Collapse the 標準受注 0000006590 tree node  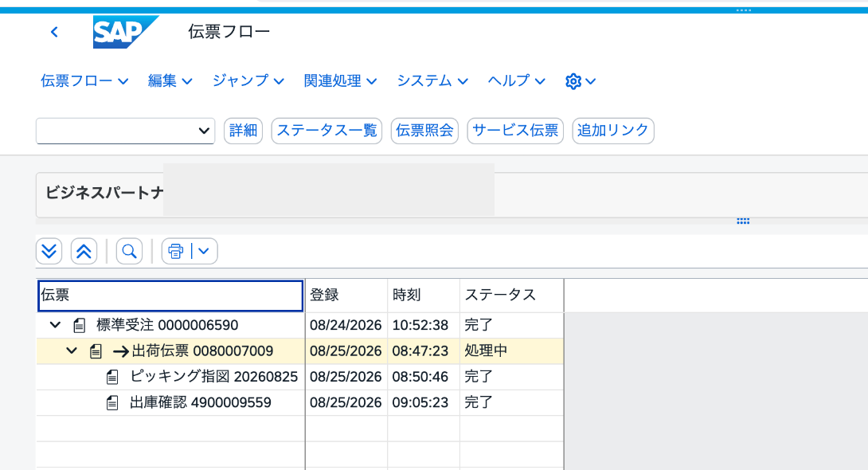[55, 325]
